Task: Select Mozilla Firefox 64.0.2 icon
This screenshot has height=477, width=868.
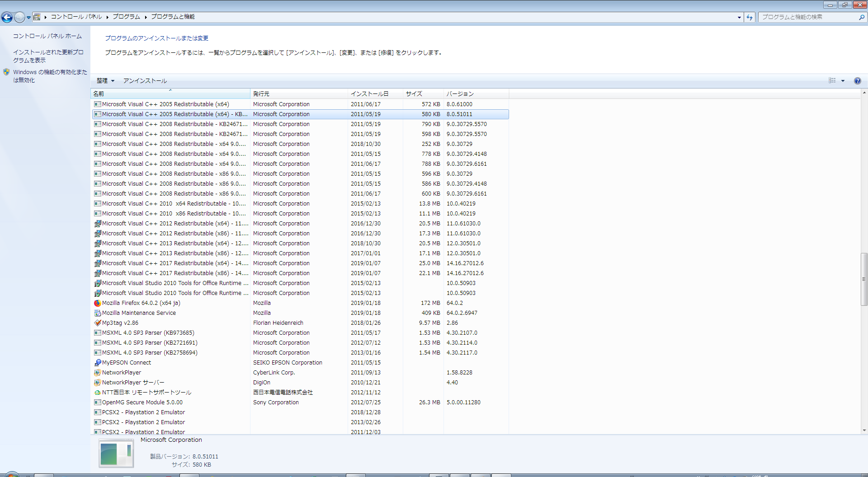Action: point(97,303)
